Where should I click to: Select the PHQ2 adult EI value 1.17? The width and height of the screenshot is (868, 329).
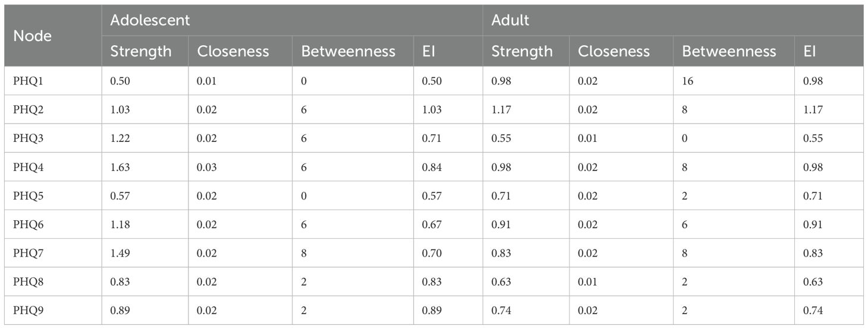click(813, 110)
